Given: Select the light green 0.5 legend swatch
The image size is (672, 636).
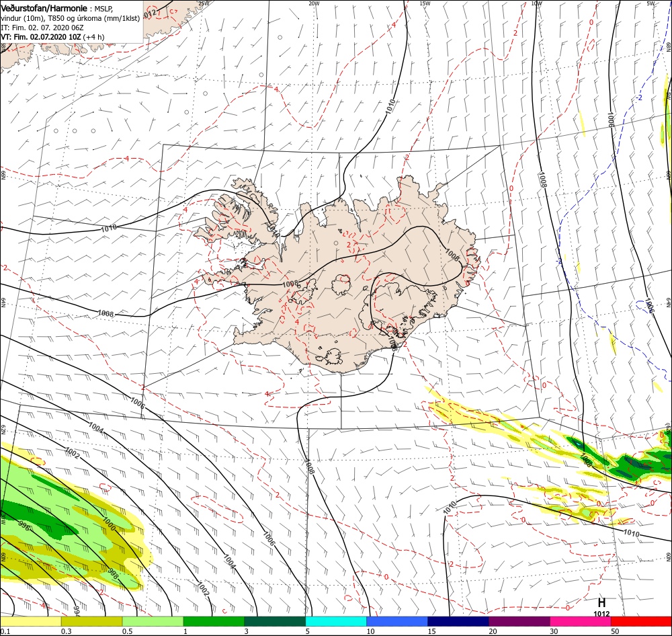Looking at the screenshot, I should click(153, 621).
